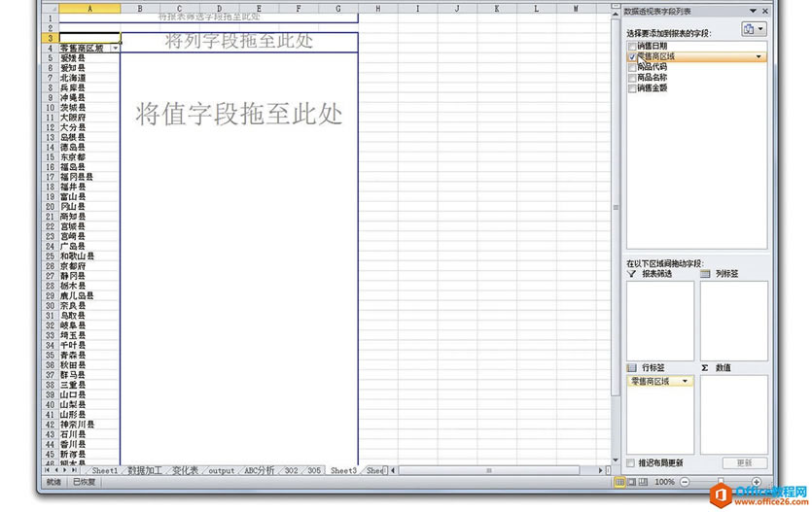The image size is (812, 512).
Task: Switch to Page Layout view icon
Action: point(631,482)
